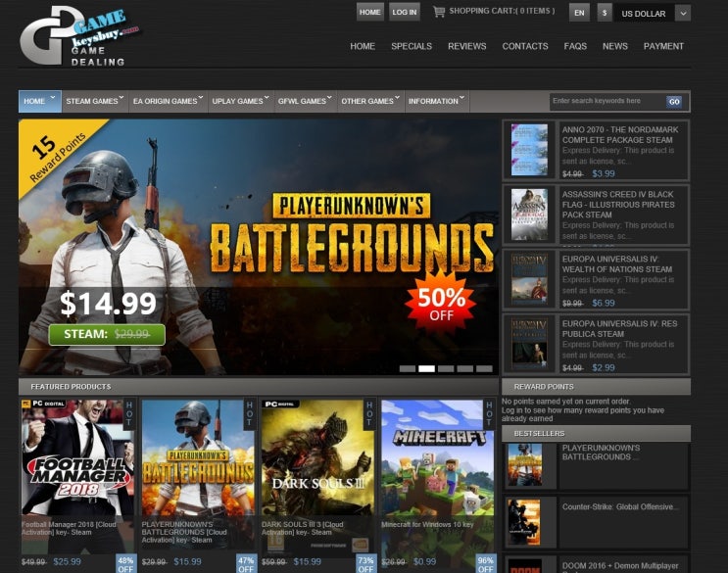Screen dimensions: 728x573
Task: Click the 73% OFF badge on Dark Souls
Action: (365, 564)
